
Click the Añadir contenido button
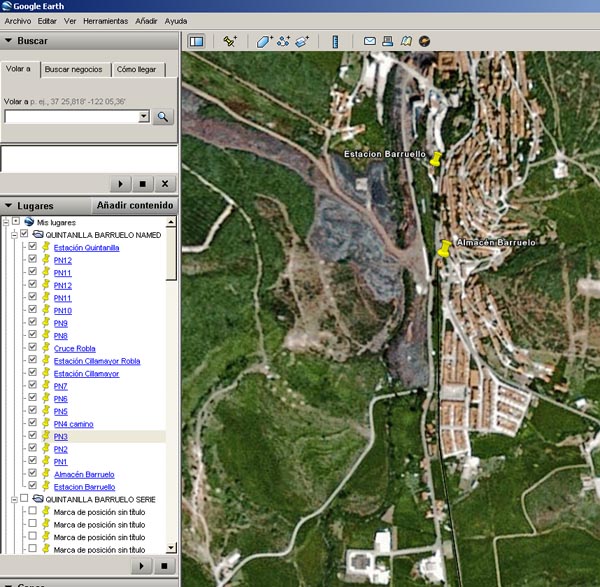[x=134, y=205]
